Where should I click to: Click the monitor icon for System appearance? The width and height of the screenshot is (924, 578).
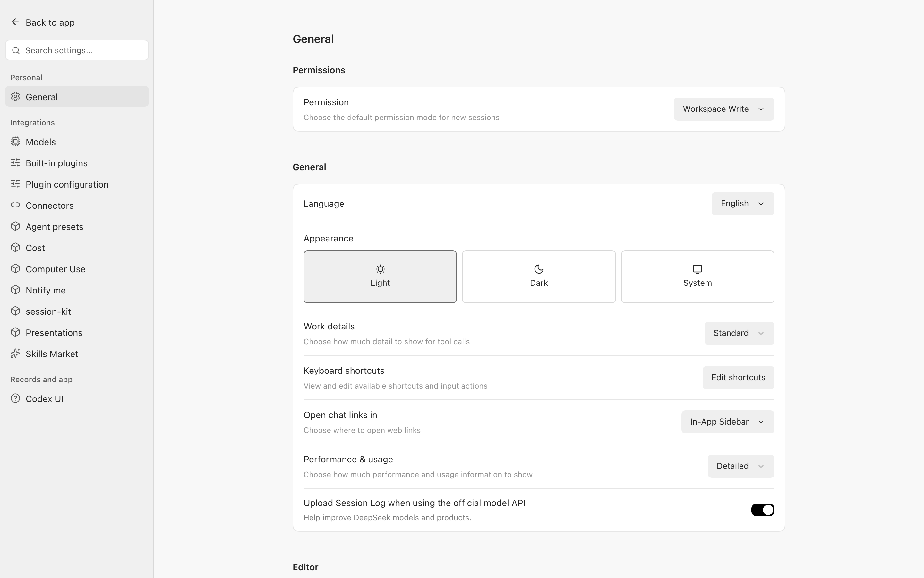click(697, 269)
